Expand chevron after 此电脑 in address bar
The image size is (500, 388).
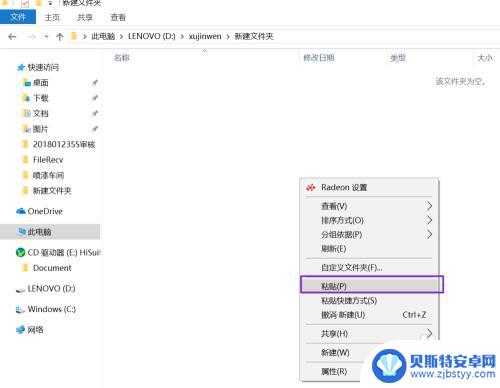click(121, 37)
